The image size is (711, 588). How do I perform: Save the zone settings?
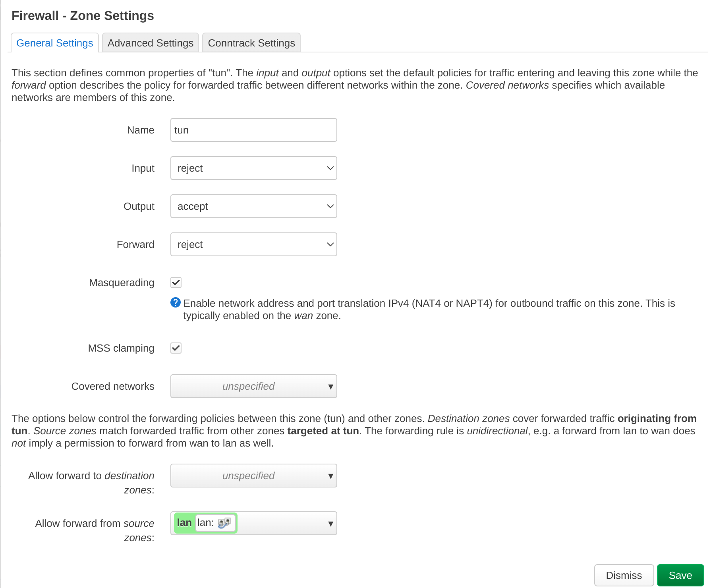680,575
